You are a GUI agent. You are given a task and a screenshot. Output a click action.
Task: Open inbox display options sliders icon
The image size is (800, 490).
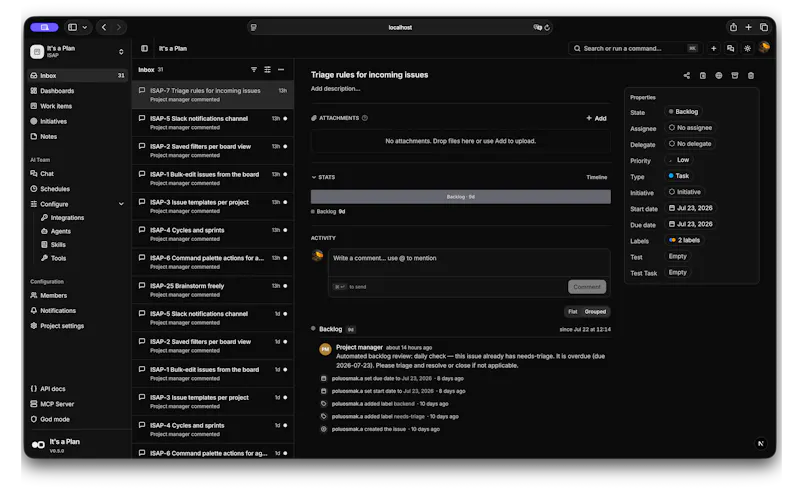tap(267, 69)
